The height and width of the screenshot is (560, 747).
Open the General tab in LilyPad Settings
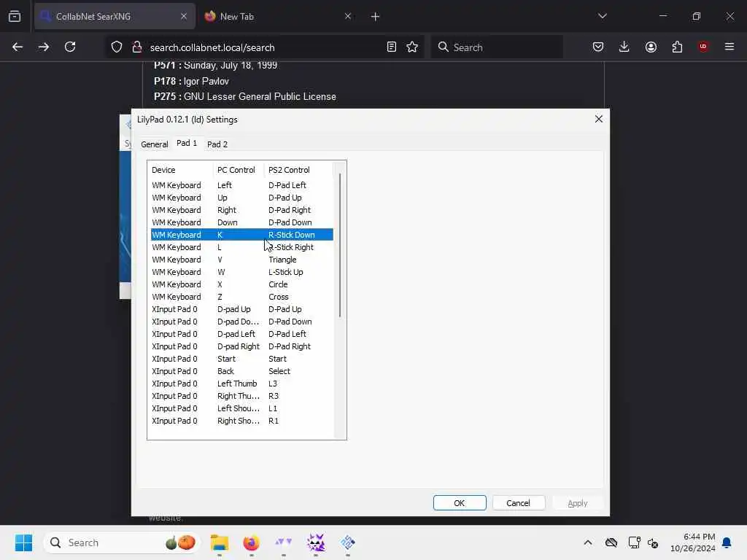[155, 144]
